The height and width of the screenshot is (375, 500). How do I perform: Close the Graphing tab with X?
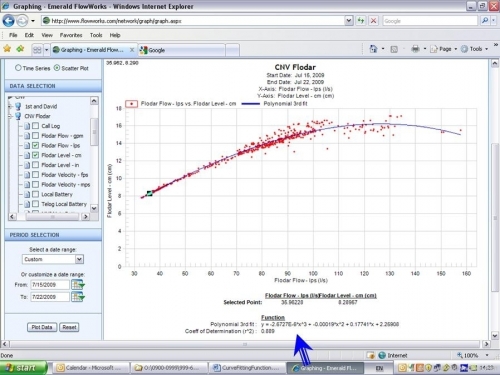tap(132, 50)
